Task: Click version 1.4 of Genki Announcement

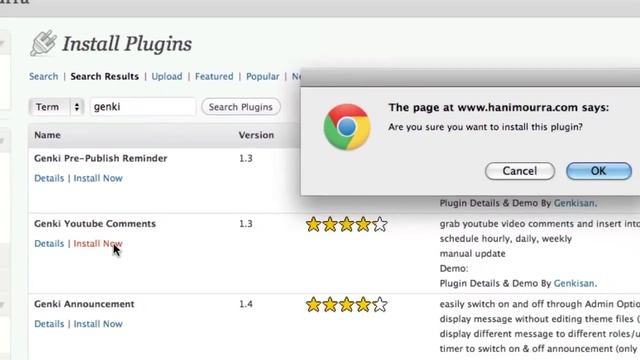Action: coord(246,304)
